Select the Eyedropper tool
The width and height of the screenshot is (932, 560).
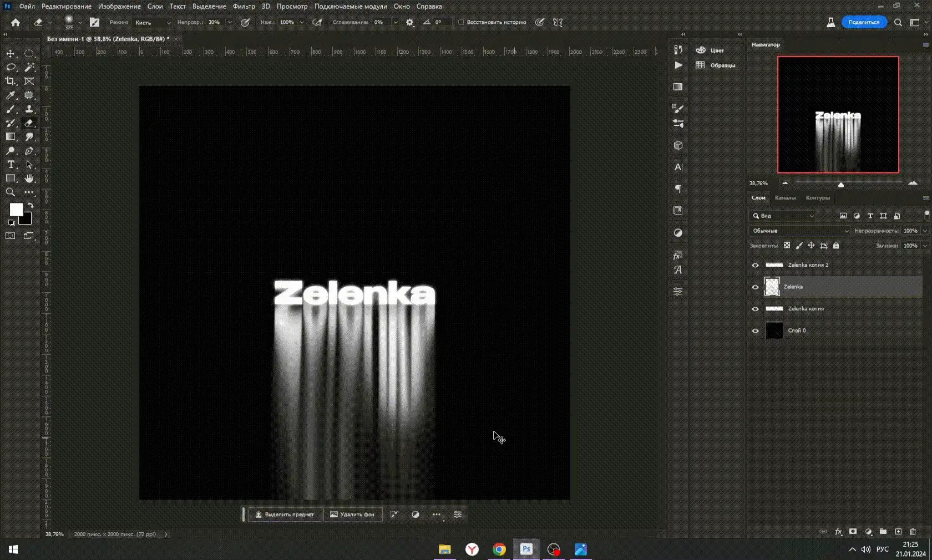pyautogui.click(x=11, y=95)
